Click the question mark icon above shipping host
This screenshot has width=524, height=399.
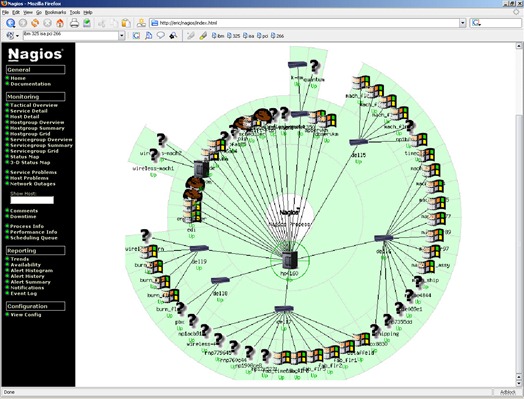(375, 330)
